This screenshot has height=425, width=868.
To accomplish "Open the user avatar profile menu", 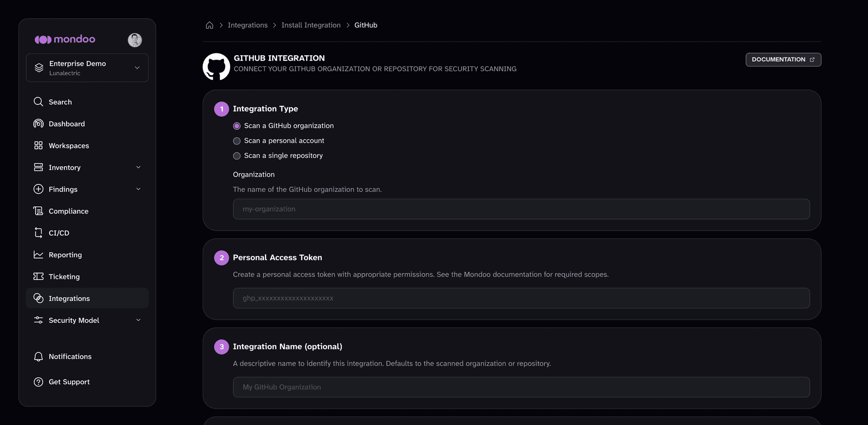I will click(x=135, y=40).
